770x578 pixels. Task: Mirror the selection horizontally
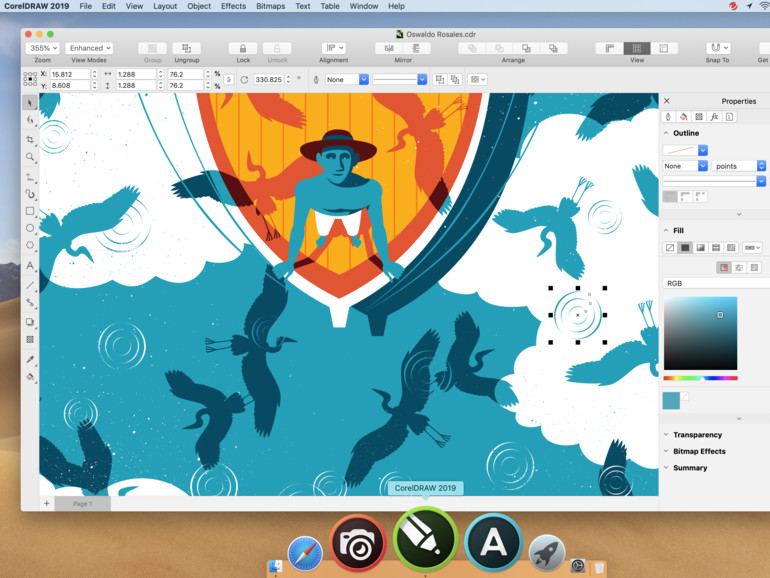pyautogui.click(x=389, y=48)
